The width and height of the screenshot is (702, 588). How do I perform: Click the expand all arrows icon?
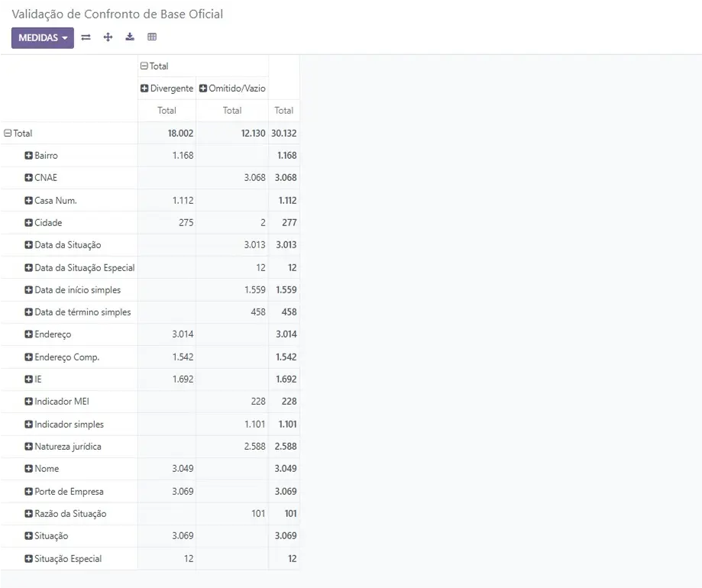click(108, 37)
